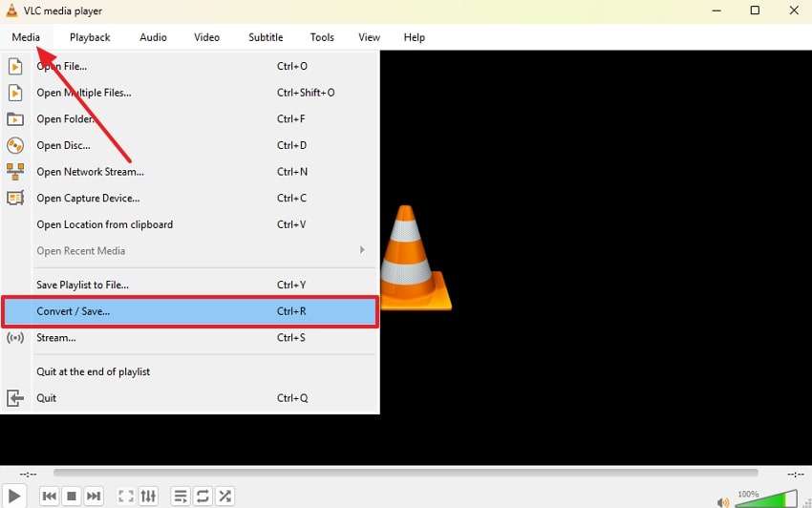Mute audio with speaker icon
The height and width of the screenshot is (508, 812).
(723, 501)
